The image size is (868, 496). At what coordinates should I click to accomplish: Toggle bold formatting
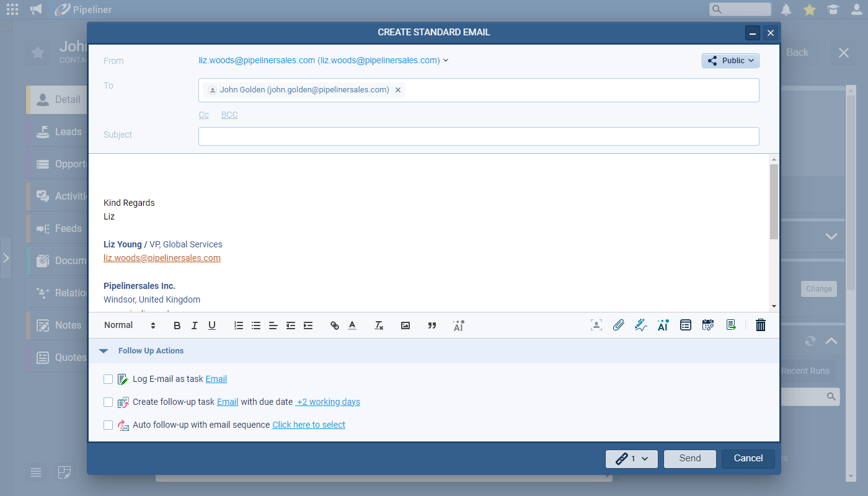tap(177, 325)
